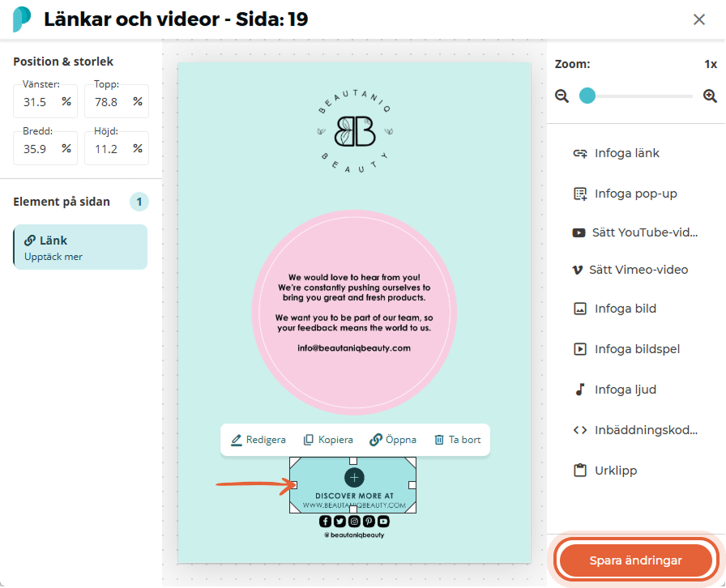Click the zoom slider handle

click(587, 96)
